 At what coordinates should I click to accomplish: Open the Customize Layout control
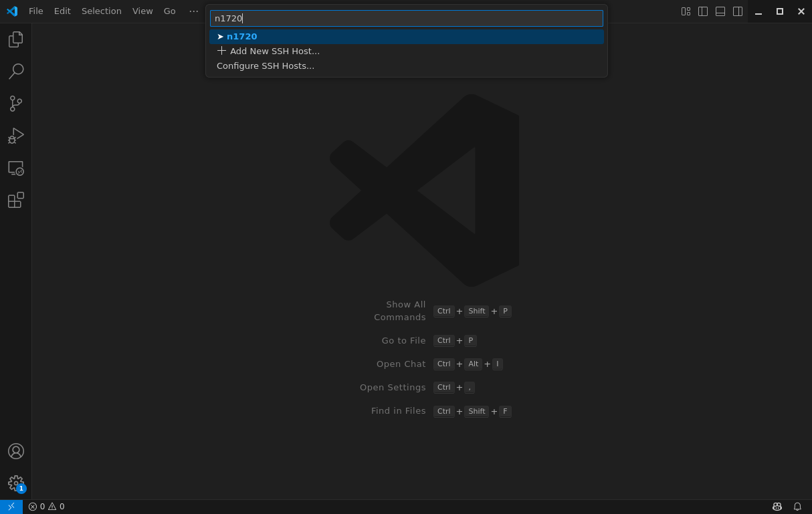tap(686, 11)
